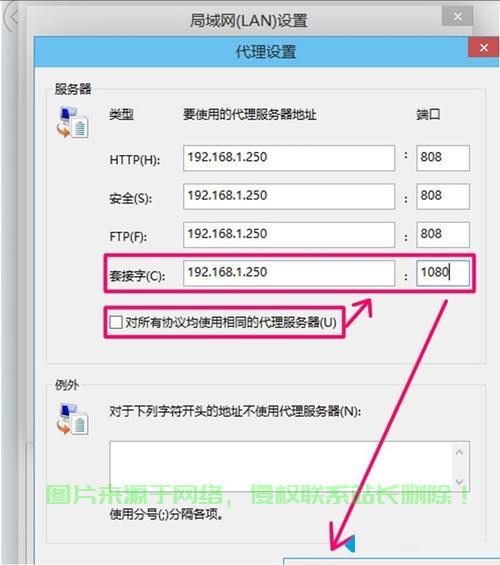The width and height of the screenshot is (500, 565).
Task: Click the exceptions section network icon
Action: tap(72, 419)
